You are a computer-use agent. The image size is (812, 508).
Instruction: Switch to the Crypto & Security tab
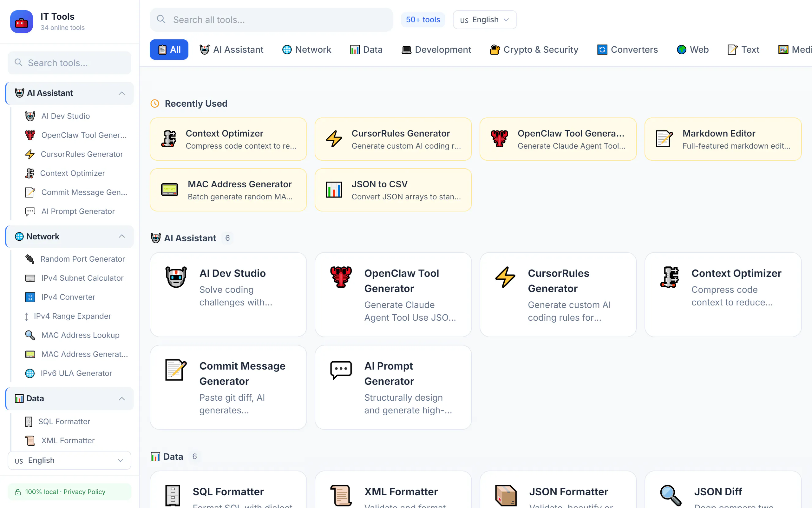(x=534, y=50)
